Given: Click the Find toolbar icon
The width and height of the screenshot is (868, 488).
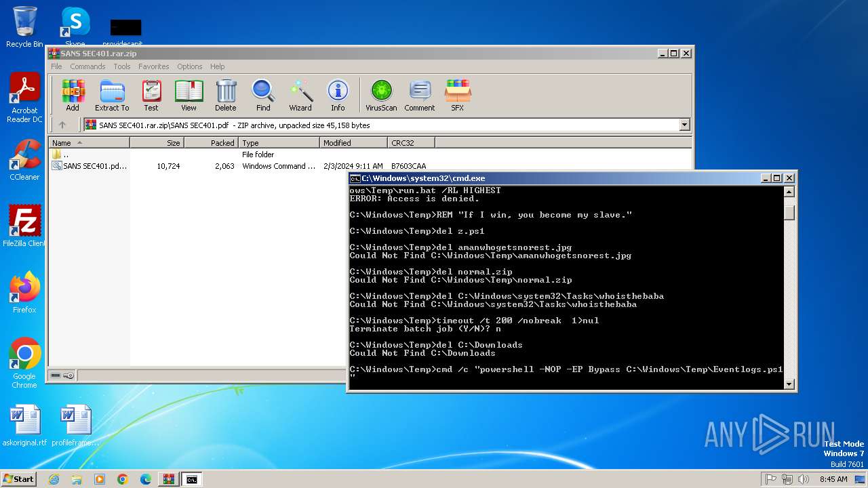Looking at the screenshot, I should tap(263, 96).
